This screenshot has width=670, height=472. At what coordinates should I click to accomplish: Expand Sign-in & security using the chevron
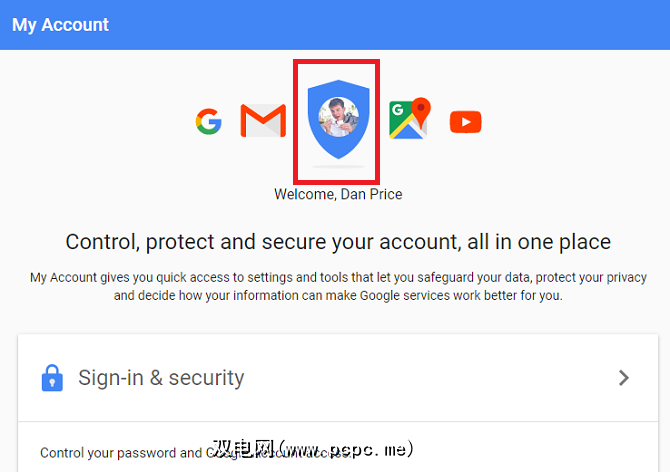[624, 377]
